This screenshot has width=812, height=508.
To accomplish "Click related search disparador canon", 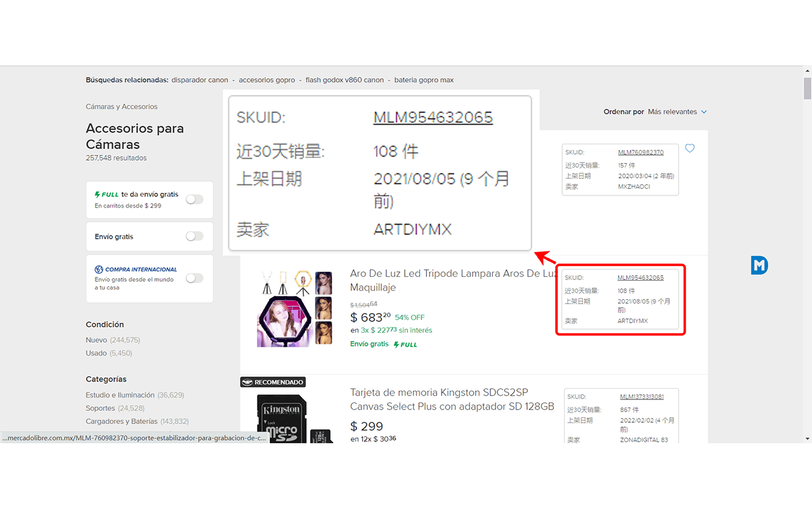I will click(200, 80).
